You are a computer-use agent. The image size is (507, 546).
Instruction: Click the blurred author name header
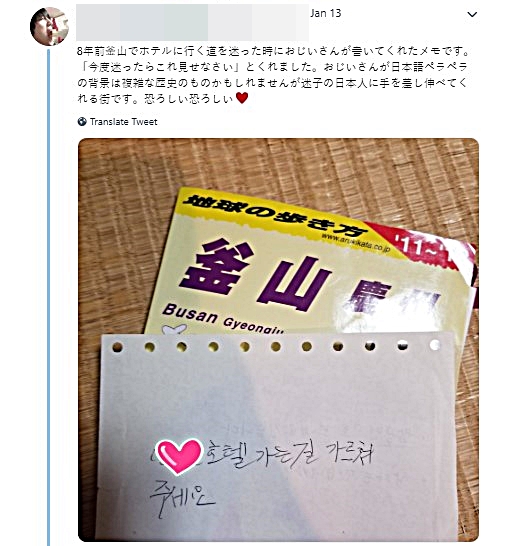[192, 22]
